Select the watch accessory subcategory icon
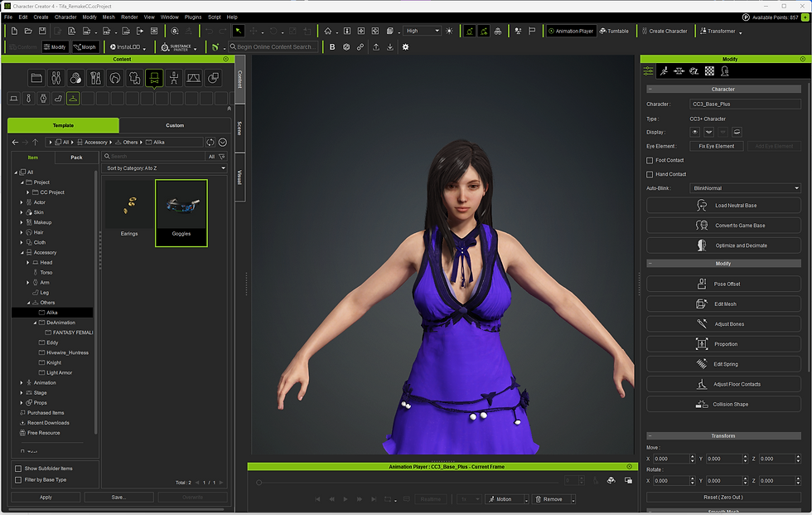The width and height of the screenshot is (812, 515). pyautogui.click(x=43, y=99)
